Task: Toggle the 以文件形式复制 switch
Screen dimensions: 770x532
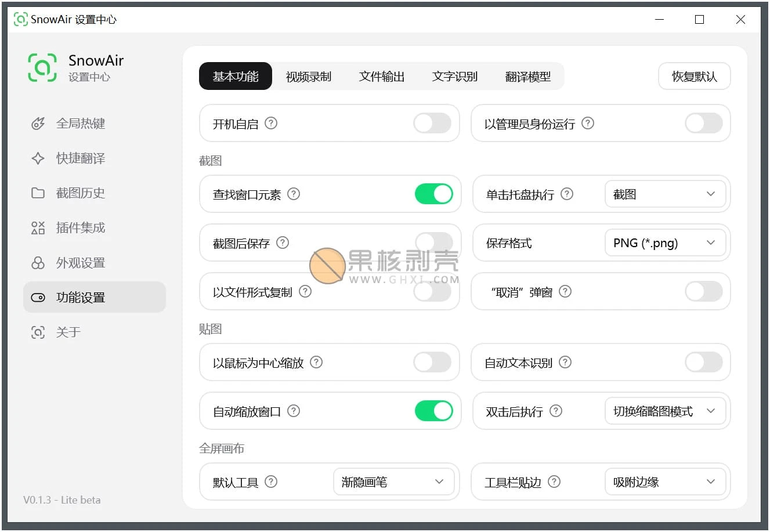Action: (432, 291)
